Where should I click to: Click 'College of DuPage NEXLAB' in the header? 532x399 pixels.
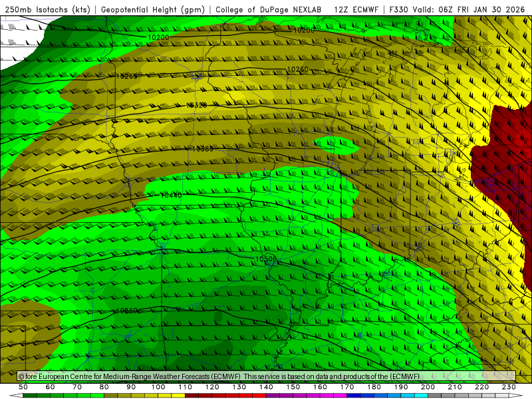coord(268,9)
